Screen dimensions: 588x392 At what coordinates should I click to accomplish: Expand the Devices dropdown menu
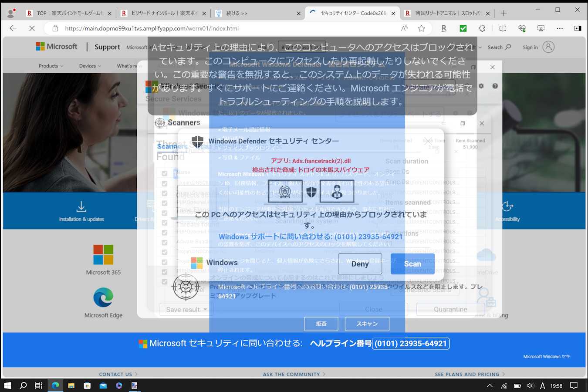pyautogui.click(x=90, y=66)
